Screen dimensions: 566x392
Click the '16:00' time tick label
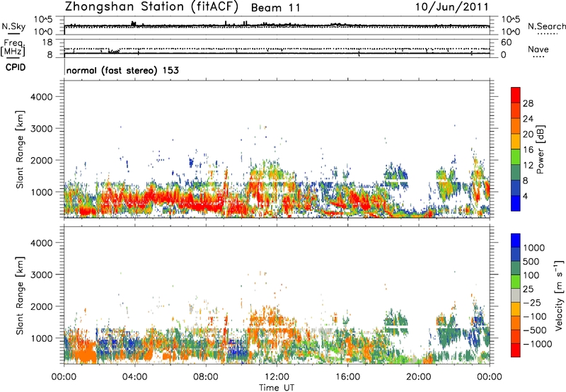(x=347, y=377)
